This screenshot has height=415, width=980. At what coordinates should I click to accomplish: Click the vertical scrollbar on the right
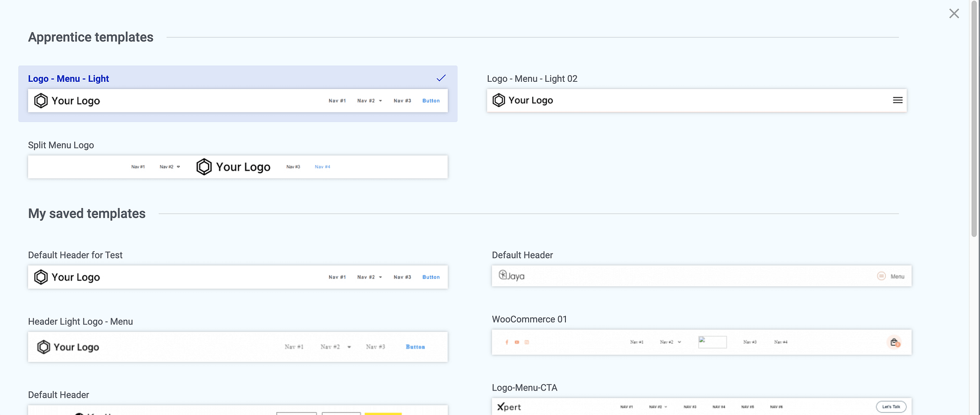click(x=974, y=123)
